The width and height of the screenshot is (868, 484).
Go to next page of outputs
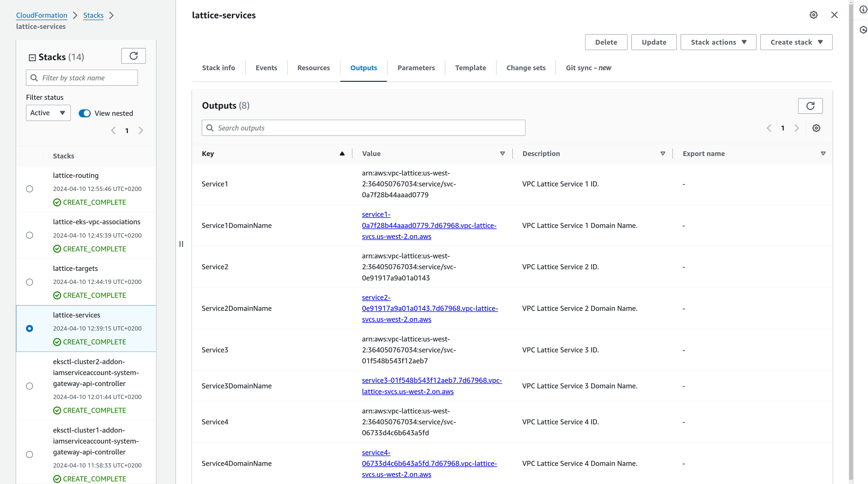pos(797,128)
